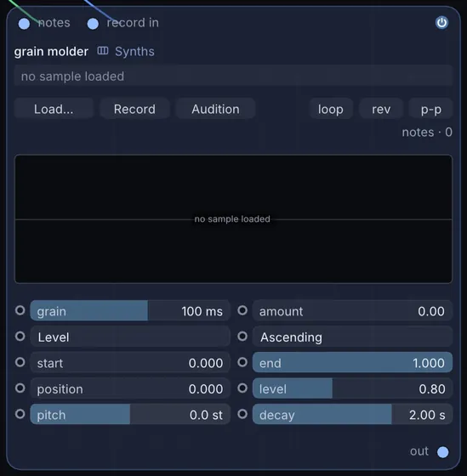This screenshot has height=476, width=467.
Task: Adjust the level 0.80 slider
Action: click(352, 388)
